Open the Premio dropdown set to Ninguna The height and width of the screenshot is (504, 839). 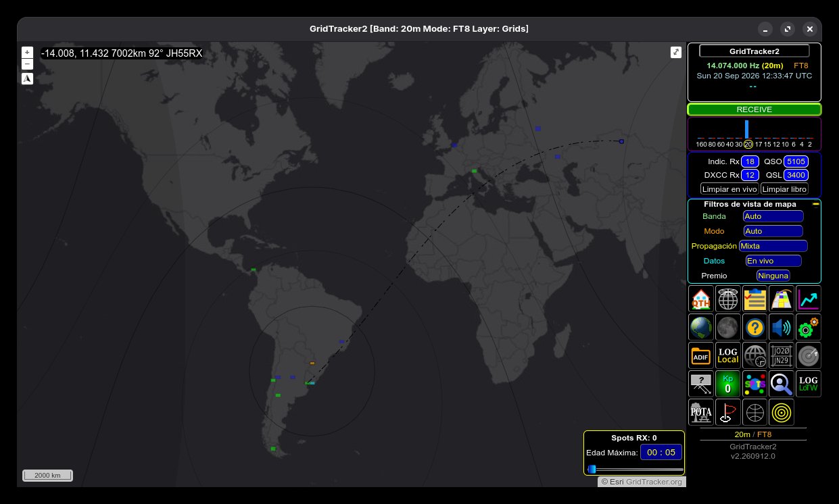coord(773,276)
